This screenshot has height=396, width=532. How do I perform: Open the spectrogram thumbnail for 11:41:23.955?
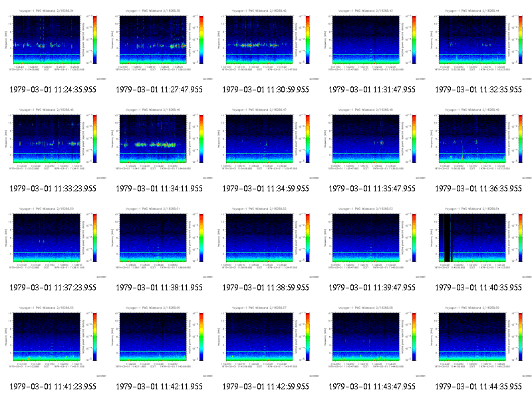coord(53,341)
